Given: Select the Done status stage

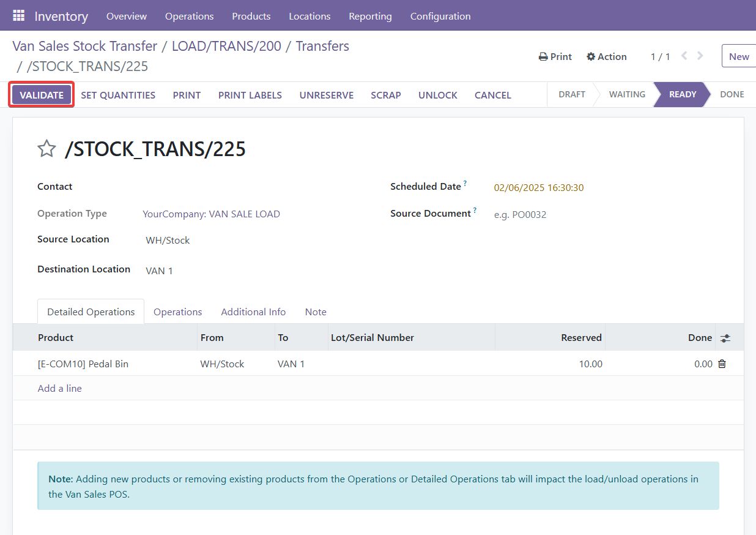Looking at the screenshot, I should pyautogui.click(x=732, y=94).
